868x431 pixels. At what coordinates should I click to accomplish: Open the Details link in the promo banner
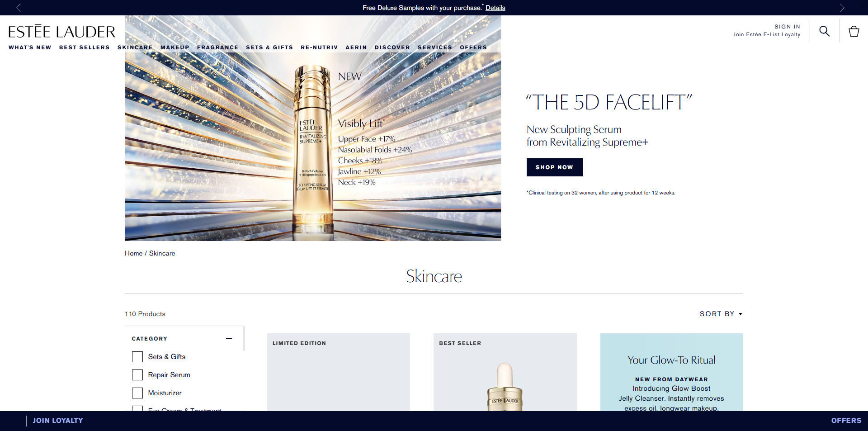[495, 8]
